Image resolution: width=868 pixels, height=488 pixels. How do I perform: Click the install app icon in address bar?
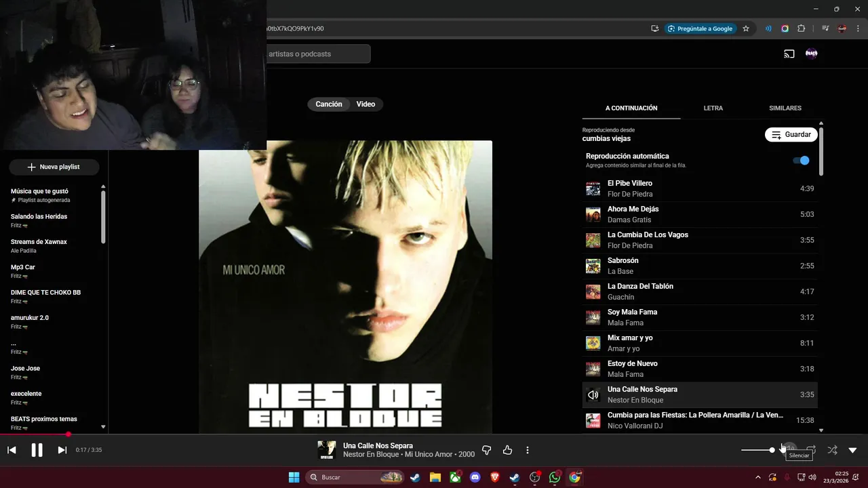point(654,28)
